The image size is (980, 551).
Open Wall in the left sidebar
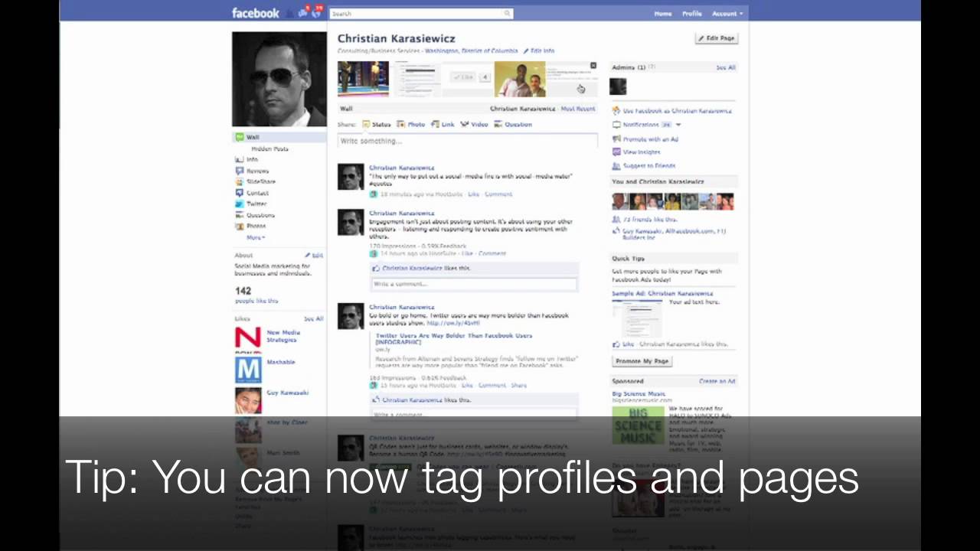pos(279,137)
